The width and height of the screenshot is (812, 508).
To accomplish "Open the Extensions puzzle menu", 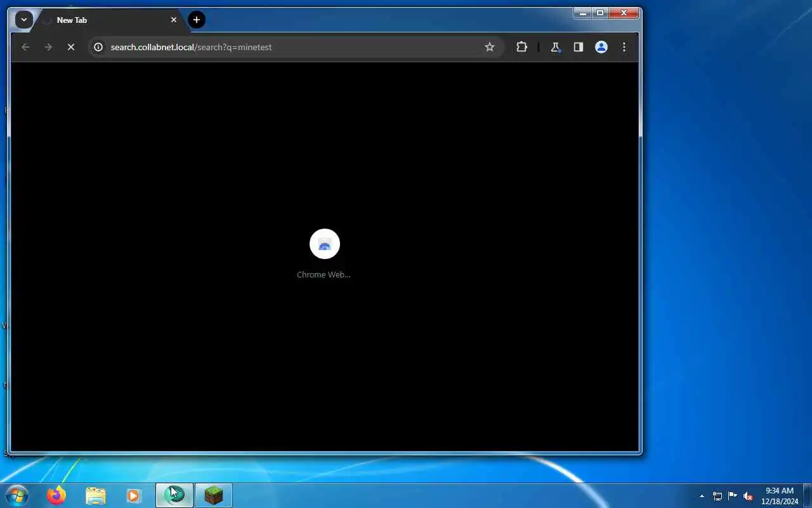I will [x=521, y=47].
